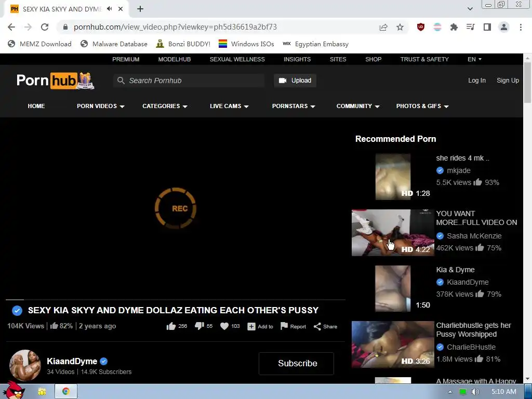Click the site logo in the header
The image size is (532, 399).
coord(55,81)
